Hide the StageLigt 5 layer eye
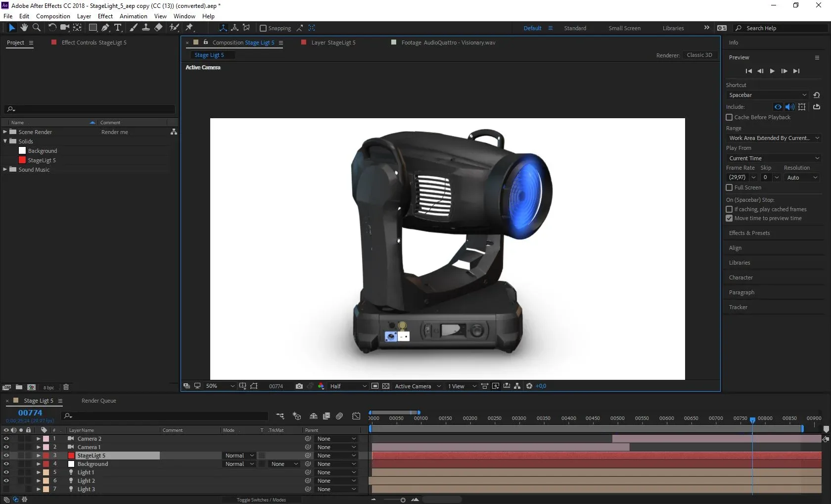The height and width of the screenshot is (504, 831). coord(6,456)
